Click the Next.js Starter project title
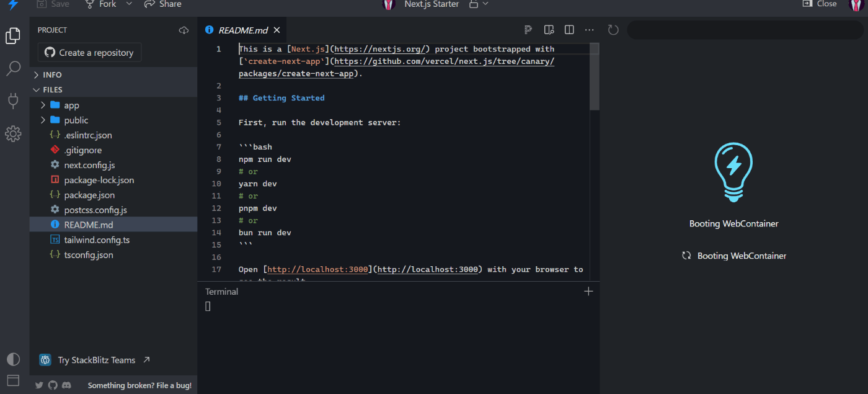The width and height of the screenshot is (868, 394). [x=432, y=4]
